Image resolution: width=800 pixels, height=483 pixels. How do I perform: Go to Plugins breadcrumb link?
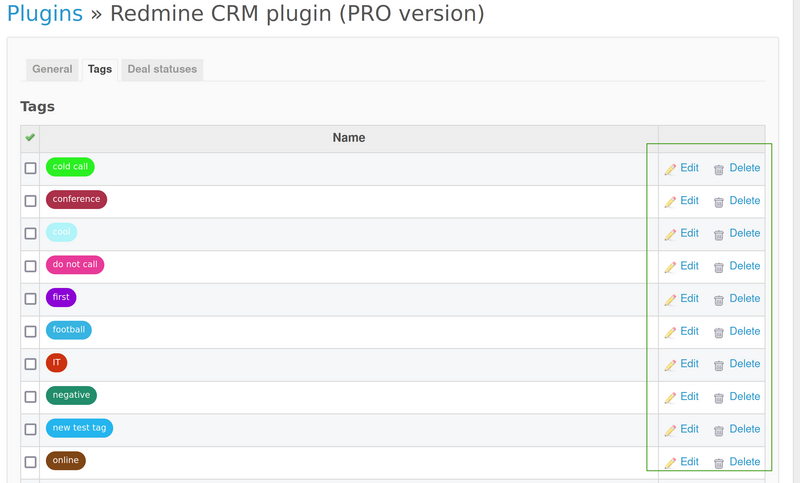coord(44,14)
